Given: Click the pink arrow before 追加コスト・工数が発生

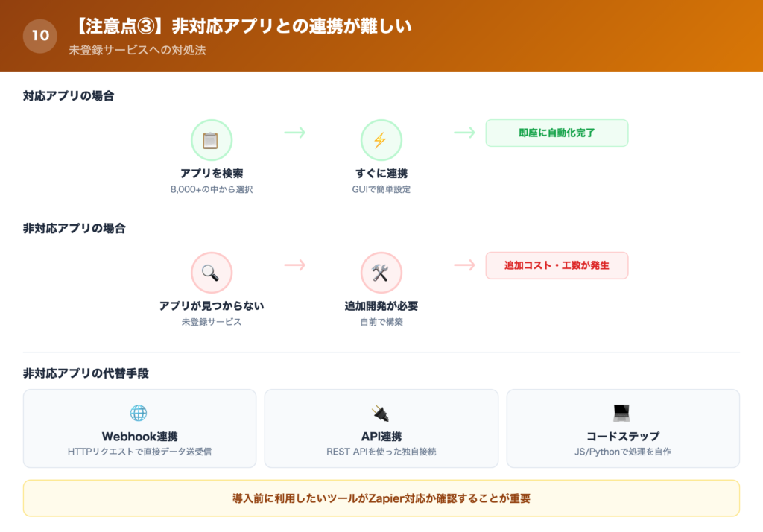Looking at the screenshot, I should click(x=466, y=265).
